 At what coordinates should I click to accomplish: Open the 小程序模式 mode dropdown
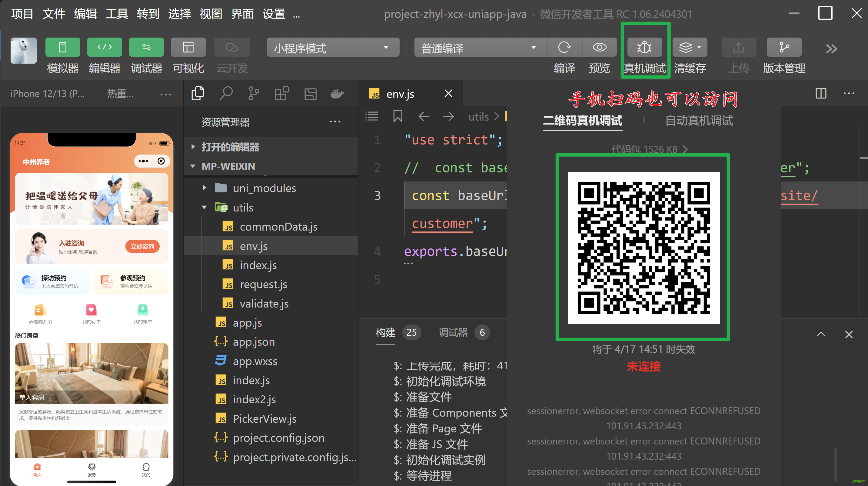pyautogui.click(x=333, y=48)
